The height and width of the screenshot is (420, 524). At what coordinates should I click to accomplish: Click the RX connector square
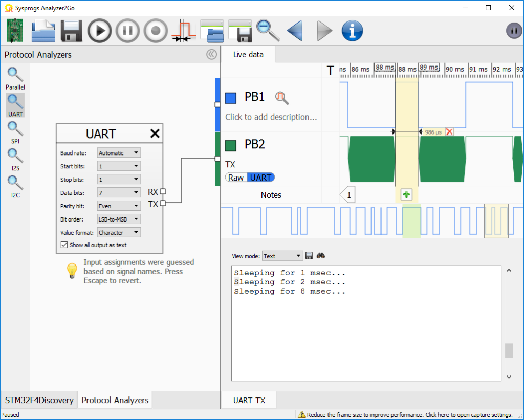(x=163, y=191)
